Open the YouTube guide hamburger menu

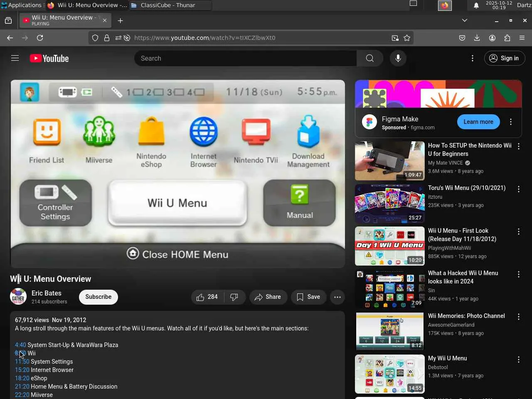pos(15,58)
